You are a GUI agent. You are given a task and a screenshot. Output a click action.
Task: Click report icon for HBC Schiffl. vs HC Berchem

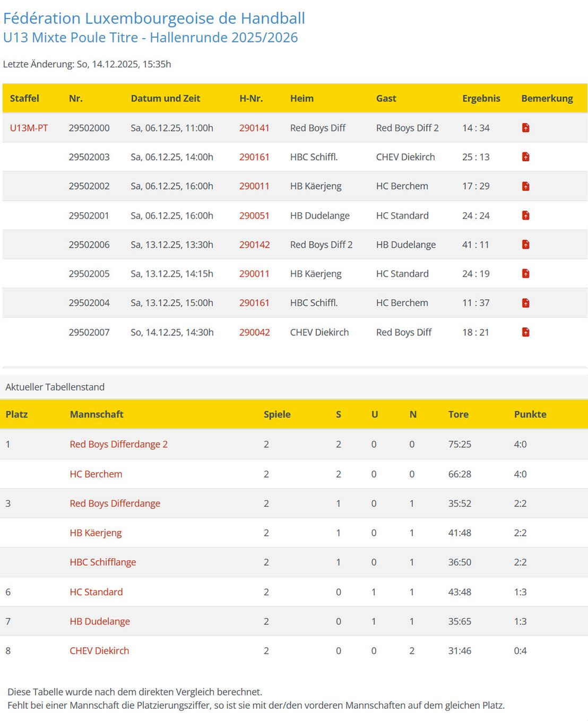[525, 303]
